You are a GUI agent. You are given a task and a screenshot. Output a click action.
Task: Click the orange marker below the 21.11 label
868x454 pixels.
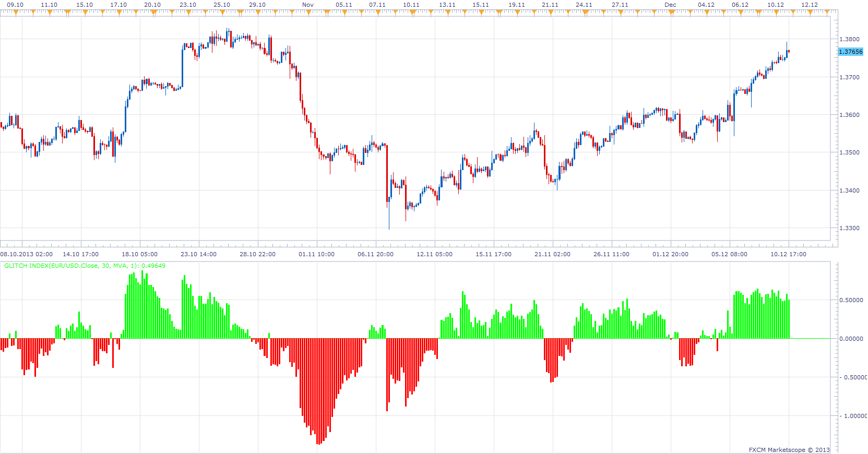[551, 13]
